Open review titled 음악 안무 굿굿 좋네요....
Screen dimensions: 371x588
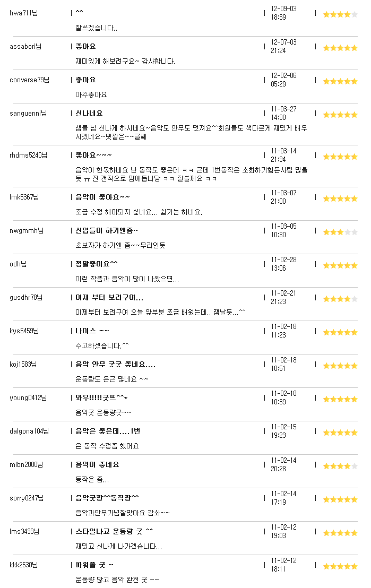116,364
